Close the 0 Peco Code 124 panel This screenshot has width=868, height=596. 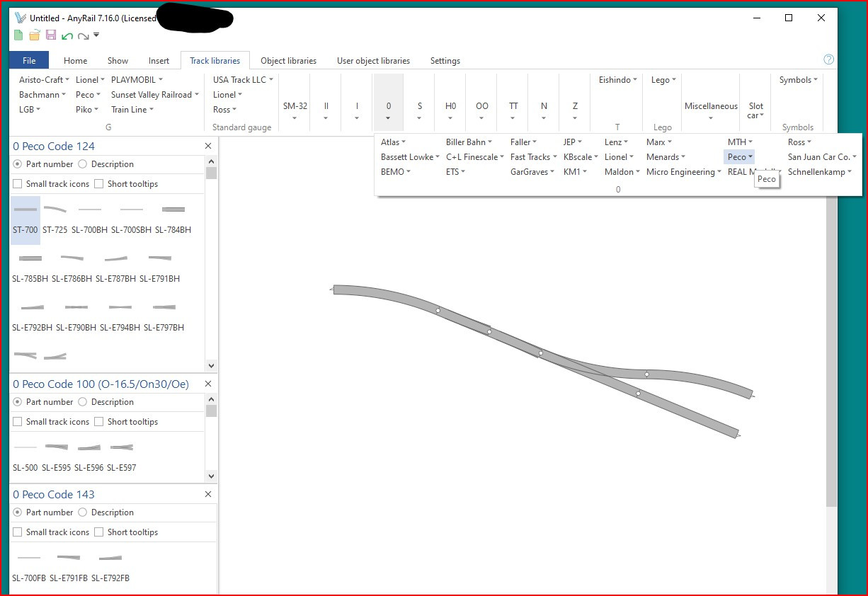208,146
